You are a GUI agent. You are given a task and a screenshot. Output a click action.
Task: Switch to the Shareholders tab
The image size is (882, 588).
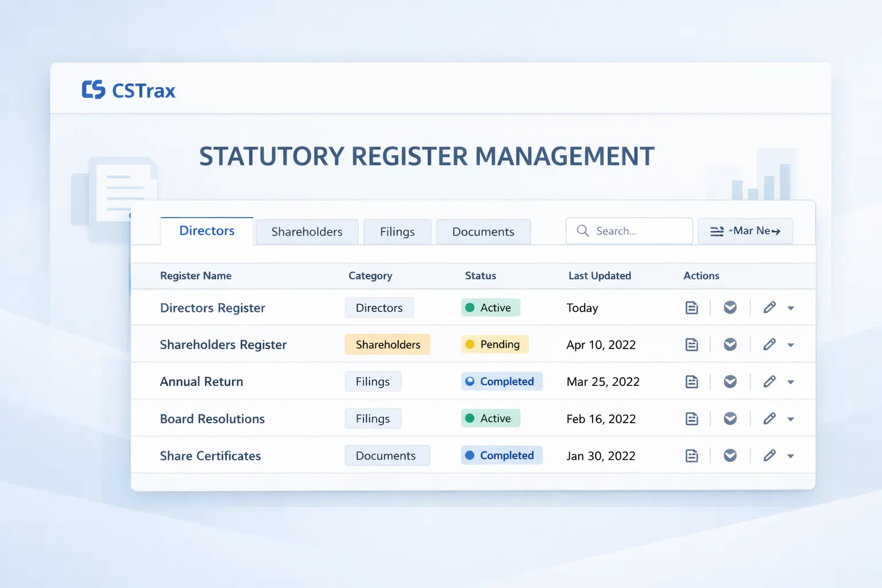[307, 232]
